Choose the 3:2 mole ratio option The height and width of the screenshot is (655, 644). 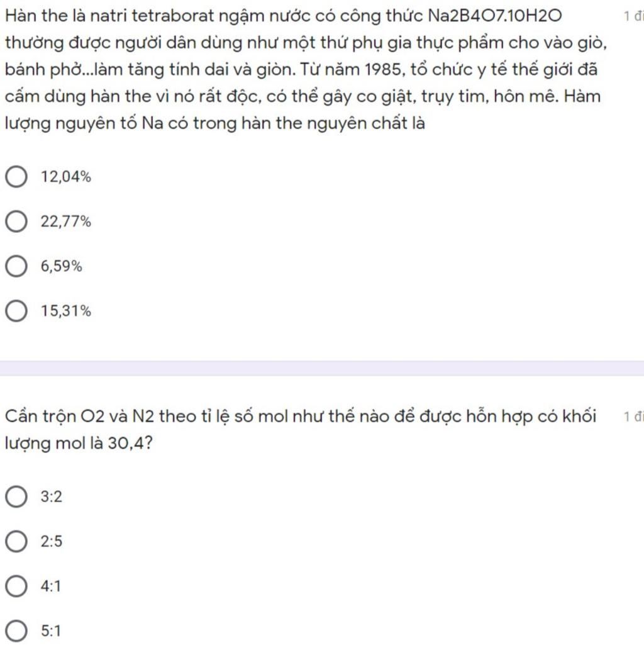[16, 496]
